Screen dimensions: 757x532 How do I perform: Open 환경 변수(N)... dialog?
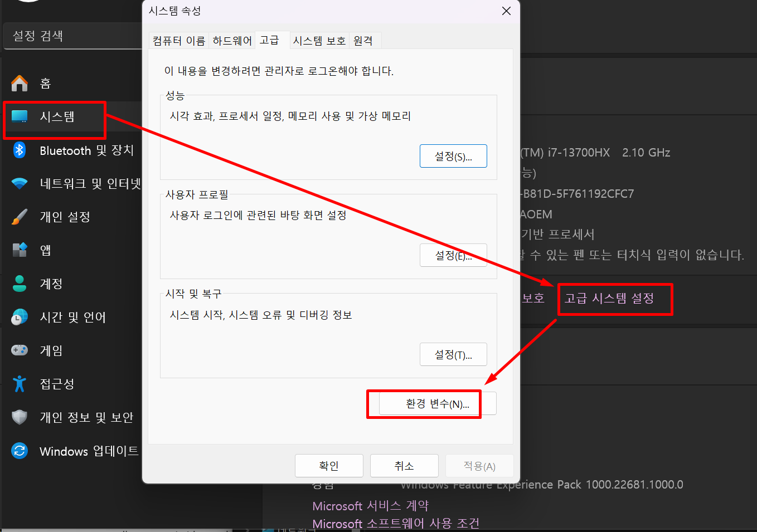(438, 403)
